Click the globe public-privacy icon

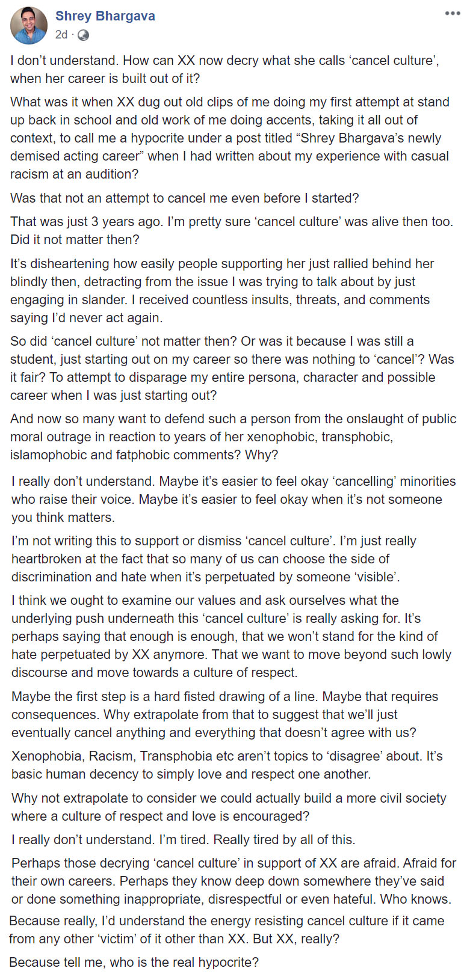pos(84,35)
